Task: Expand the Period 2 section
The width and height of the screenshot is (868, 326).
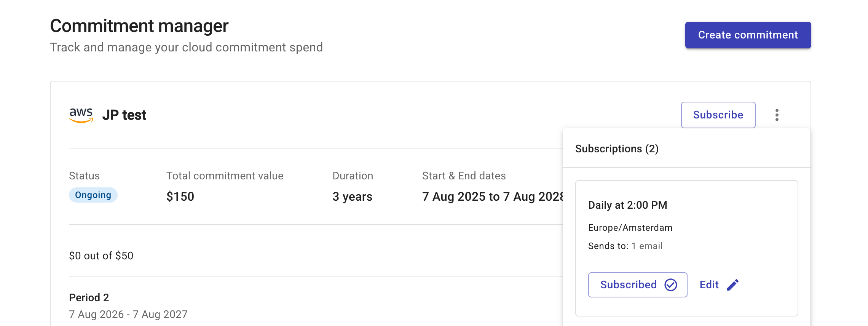Action: tap(89, 297)
